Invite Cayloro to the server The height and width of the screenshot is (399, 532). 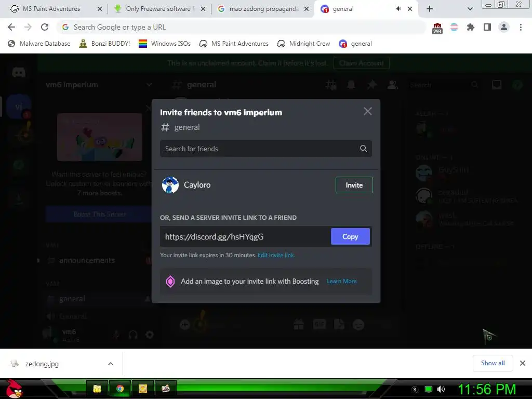[354, 185]
